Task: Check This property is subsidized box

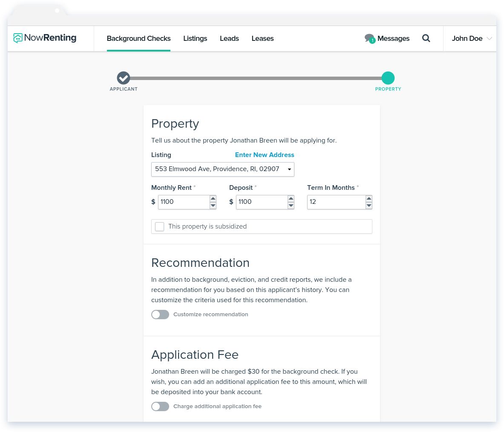Action: click(159, 226)
